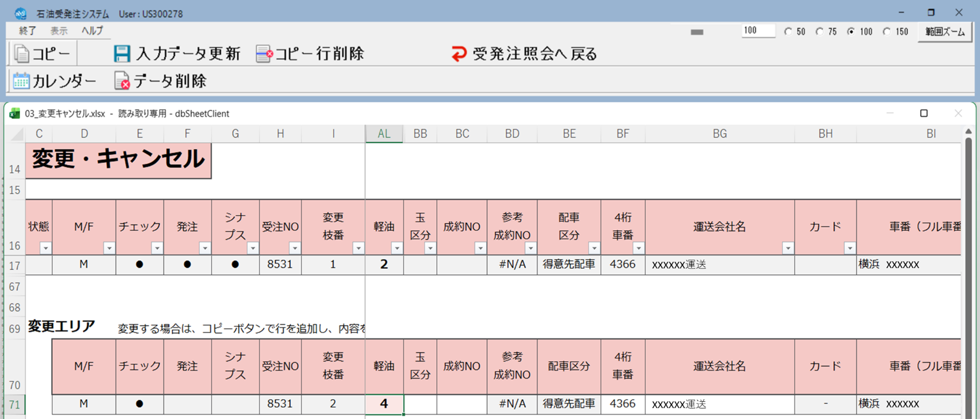Select the 50 zoom radio button
Screen dimensions: 980x419
click(788, 32)
